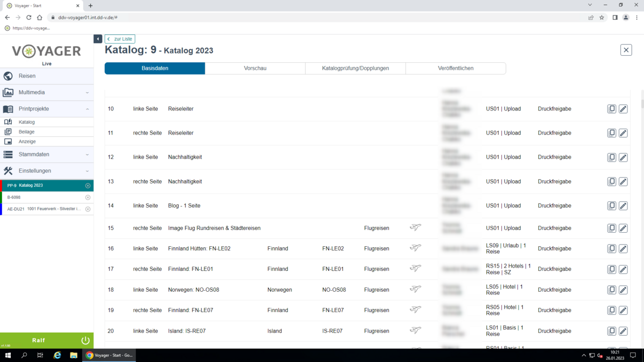Click airplane icon in row 18 Norwegen
644x362 pixels.
coord(415,289)
